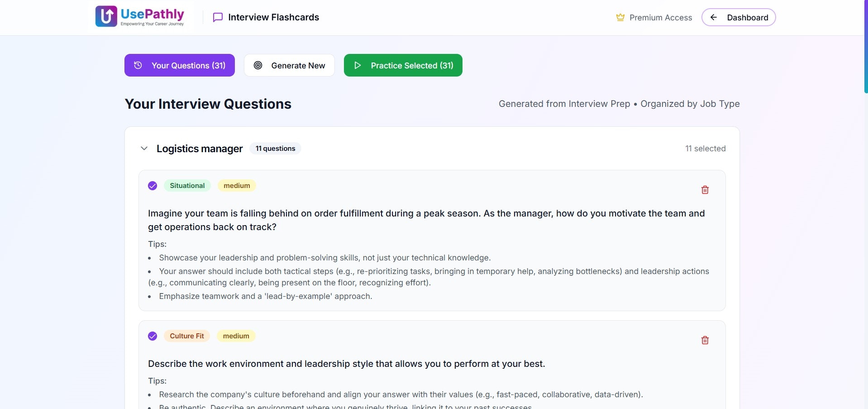The image size is (868, 409).
Task: Click the peak season order fulfillment question
Action: coord(426,220)
